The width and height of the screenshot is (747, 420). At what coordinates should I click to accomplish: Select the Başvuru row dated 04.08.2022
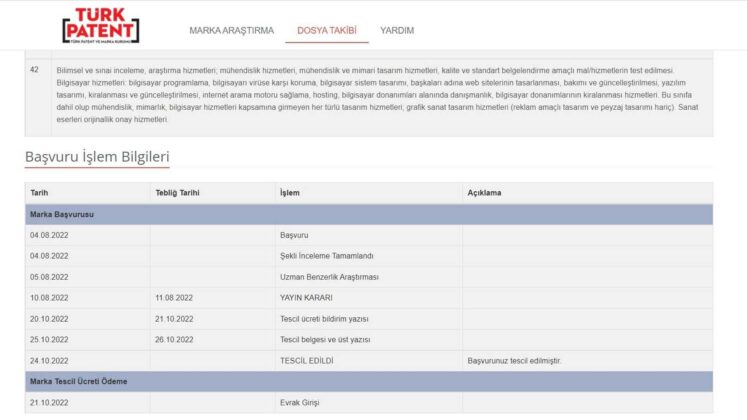point(369,235)
